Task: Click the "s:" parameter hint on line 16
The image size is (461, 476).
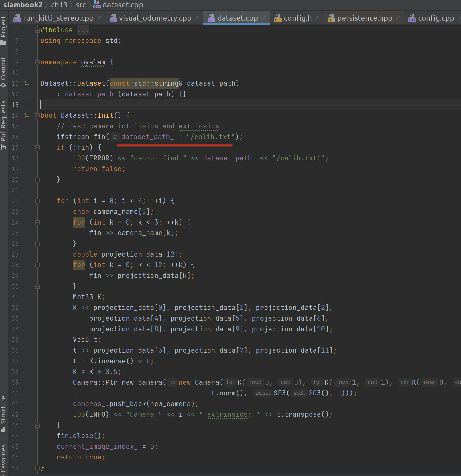Action: 115,137
